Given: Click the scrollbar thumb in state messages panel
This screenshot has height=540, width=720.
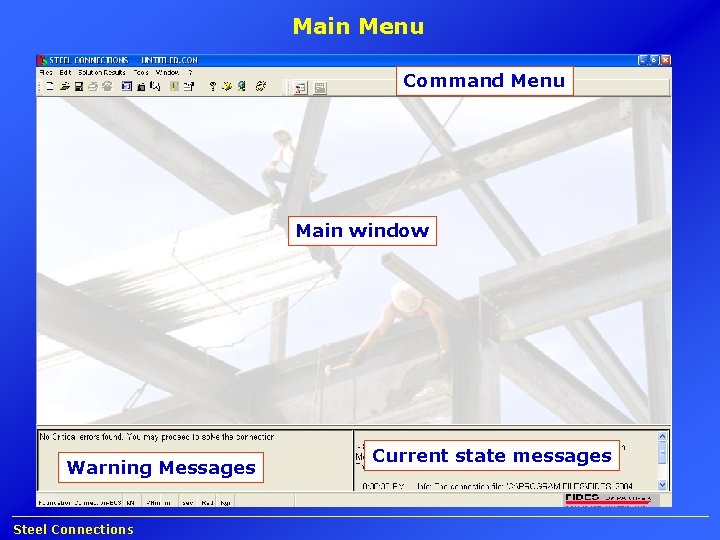Looking at the screenshot, I should tap(662, 453).
